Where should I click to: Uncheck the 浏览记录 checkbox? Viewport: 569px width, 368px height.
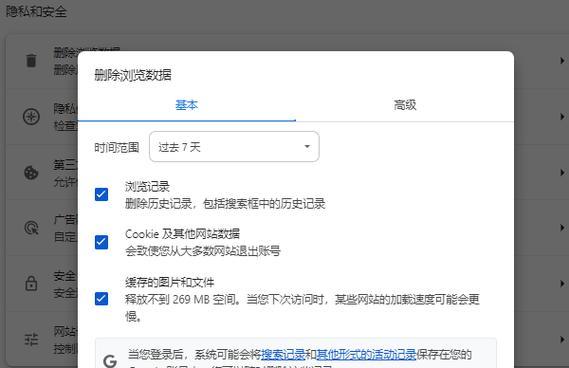[101, 194]
